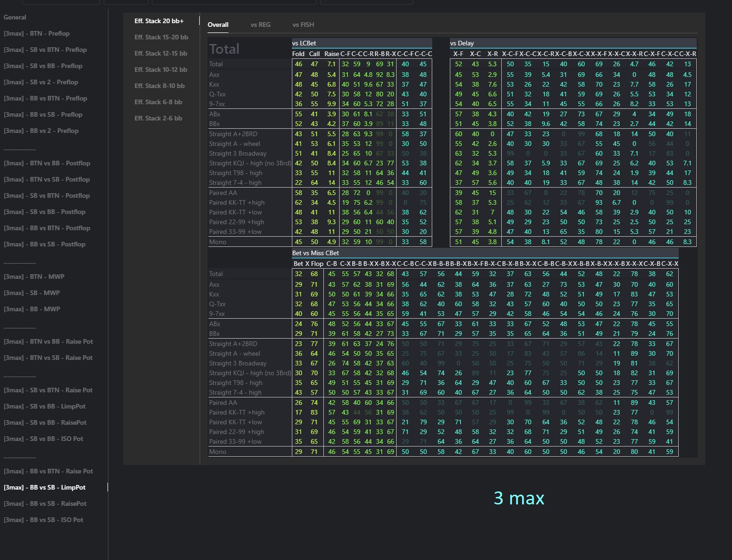Choose Eff. Stack 2-6 bb filter
This screenshot has width=732, height=560.
tap(158, 118)
